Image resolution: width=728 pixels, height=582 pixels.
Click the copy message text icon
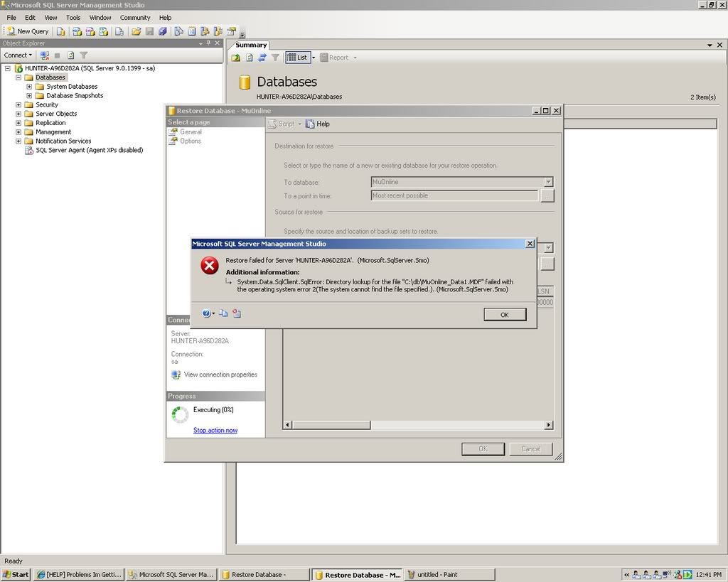click(x=223, y=313)
